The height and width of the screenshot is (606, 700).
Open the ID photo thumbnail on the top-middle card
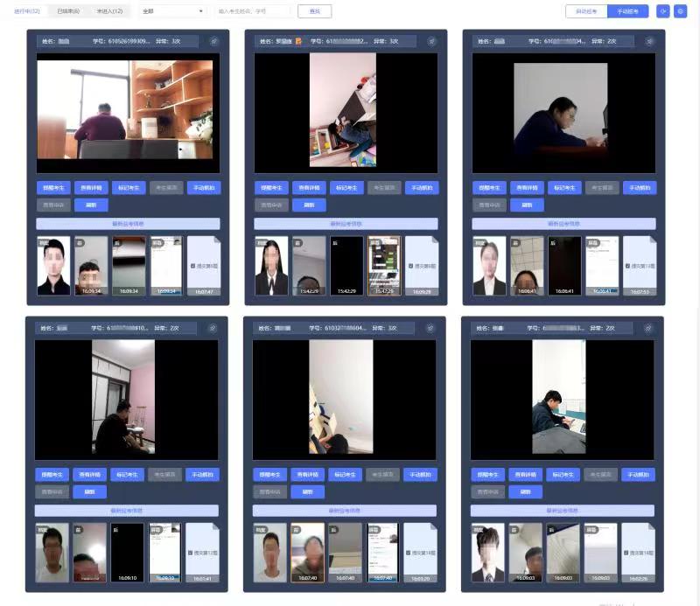point(271,266)
